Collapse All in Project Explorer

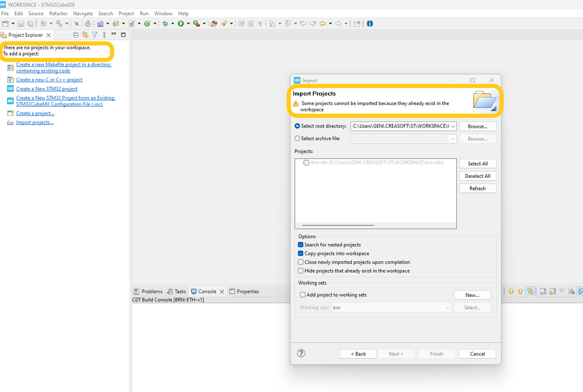(x=76, y=35)
